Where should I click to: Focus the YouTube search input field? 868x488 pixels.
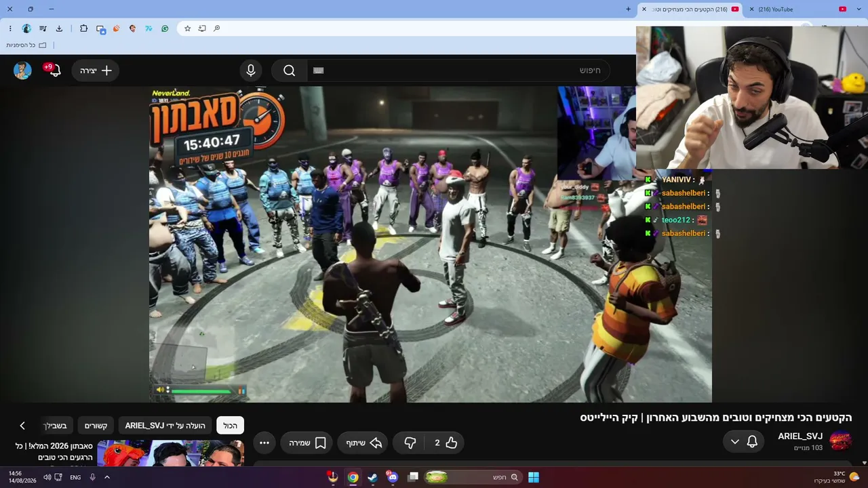pos(458,70)
